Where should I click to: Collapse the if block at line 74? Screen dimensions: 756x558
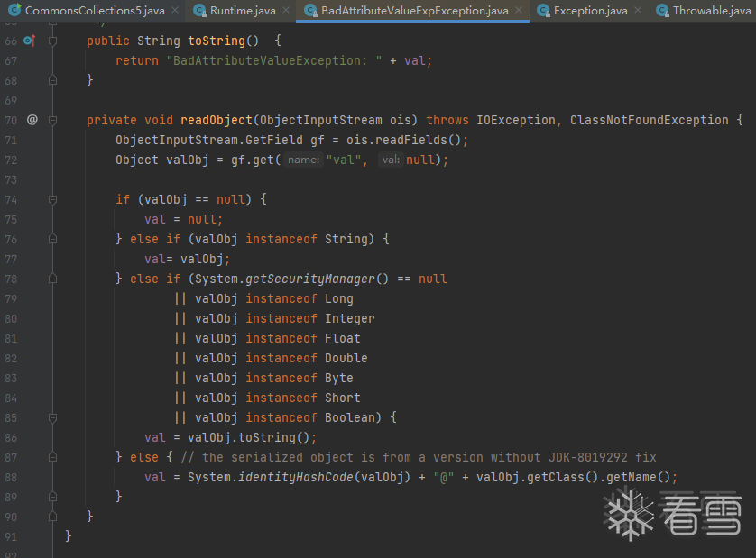53,199
